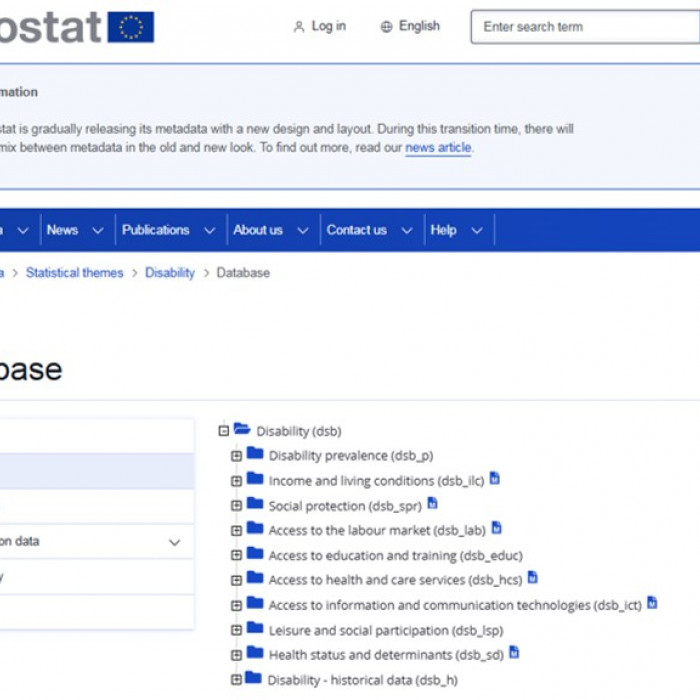Expand the Disability prevalence (dsb_p) folder
The image size is (700, 700).
[236, 456]
